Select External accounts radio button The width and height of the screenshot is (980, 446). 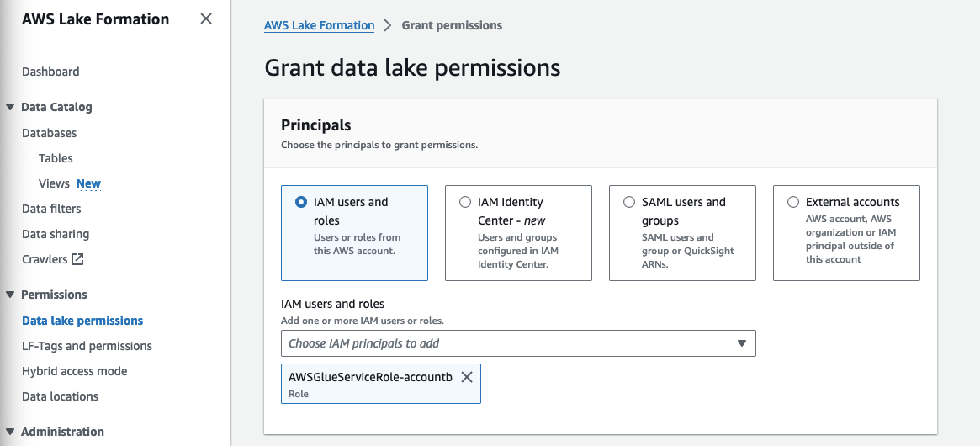point(793,202)
